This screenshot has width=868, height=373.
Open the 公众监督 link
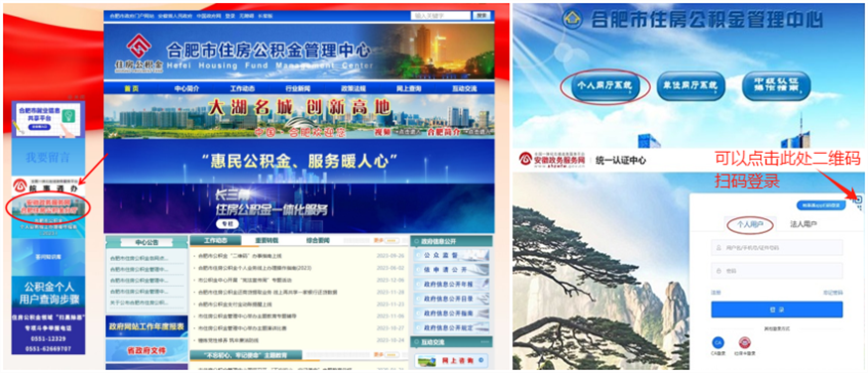[451, 256]
